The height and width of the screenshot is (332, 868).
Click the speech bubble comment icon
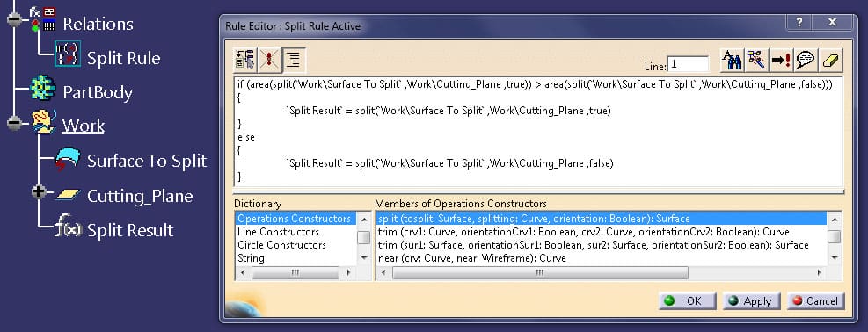806,60
